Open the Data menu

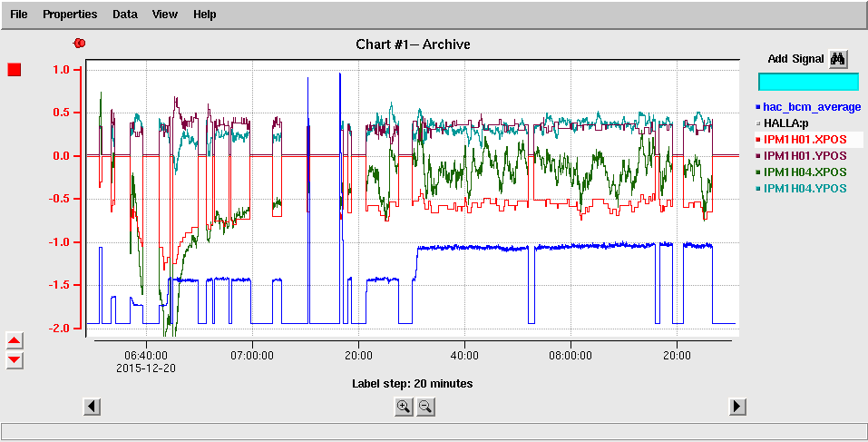(124, 15)
